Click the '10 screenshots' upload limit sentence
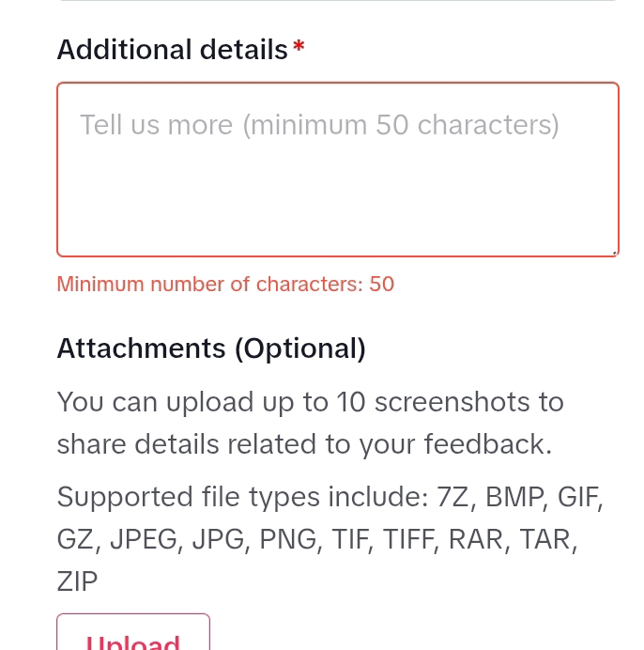644x650 pixels. click(x=310, y=402)
